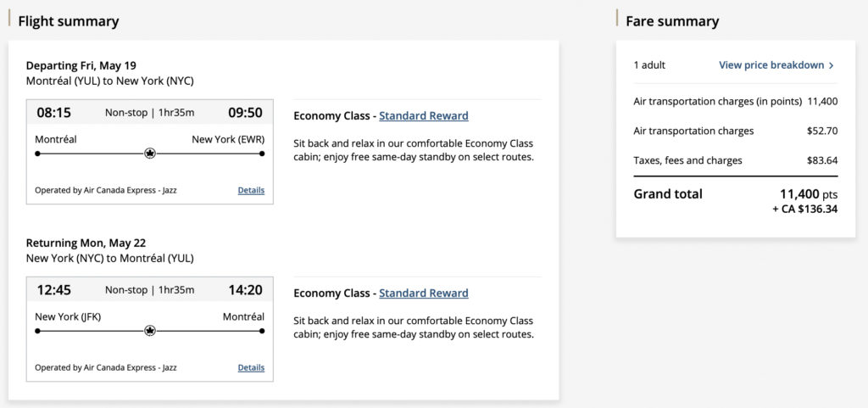Open Details link for the 12:45 returning flight
This screenshot has height=408, width=868.
click(251, 367)
